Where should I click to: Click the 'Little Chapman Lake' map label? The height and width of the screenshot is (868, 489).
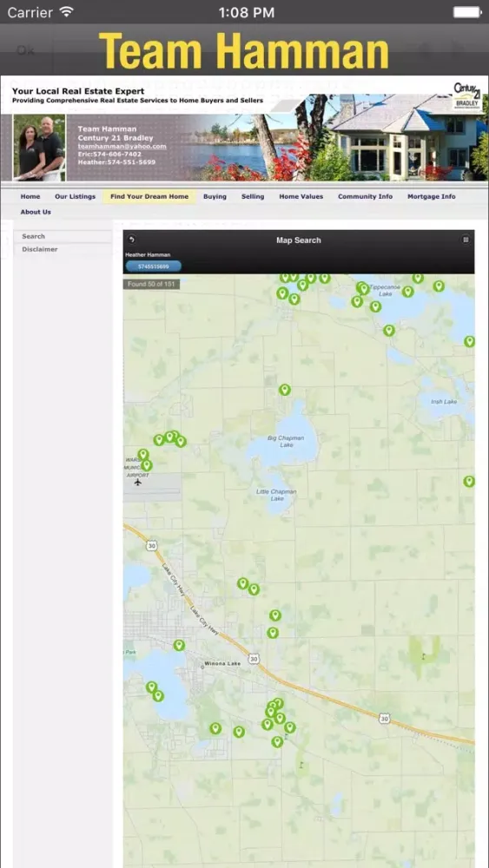tap(276, 495)
